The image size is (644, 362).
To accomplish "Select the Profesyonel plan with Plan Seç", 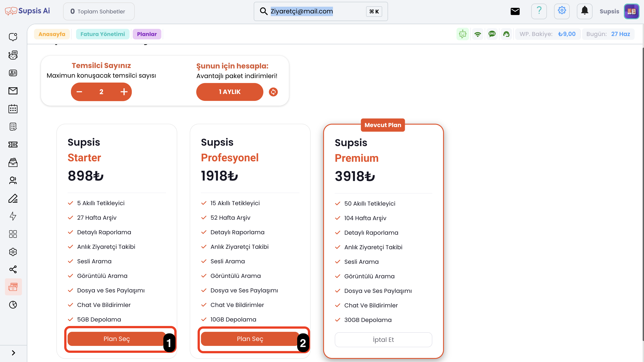I will [x=250, y=339].
